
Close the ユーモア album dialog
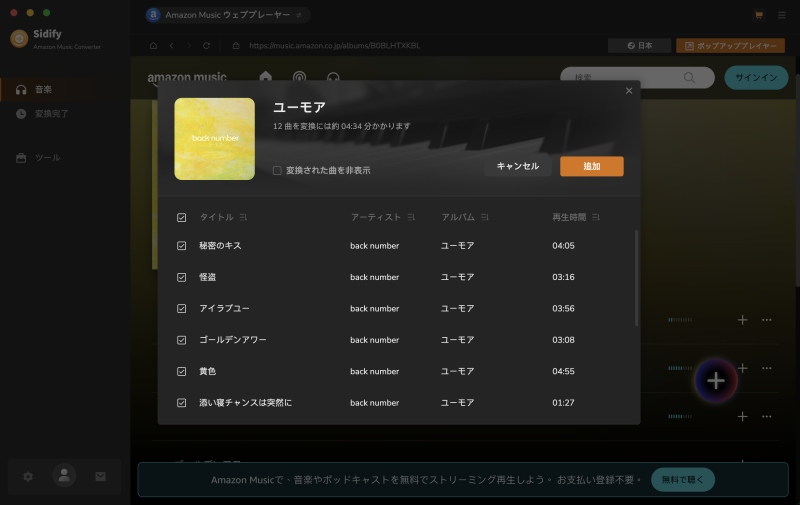pos(629,90)
